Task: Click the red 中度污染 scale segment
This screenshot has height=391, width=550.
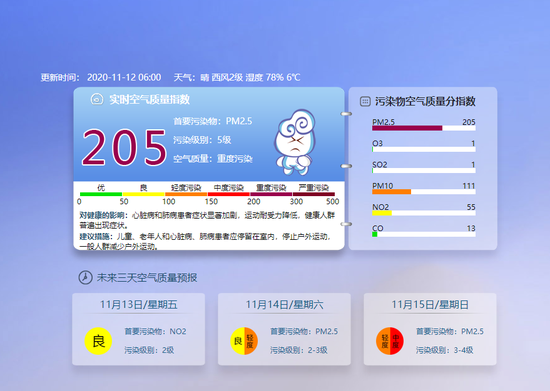Action: 228,194
